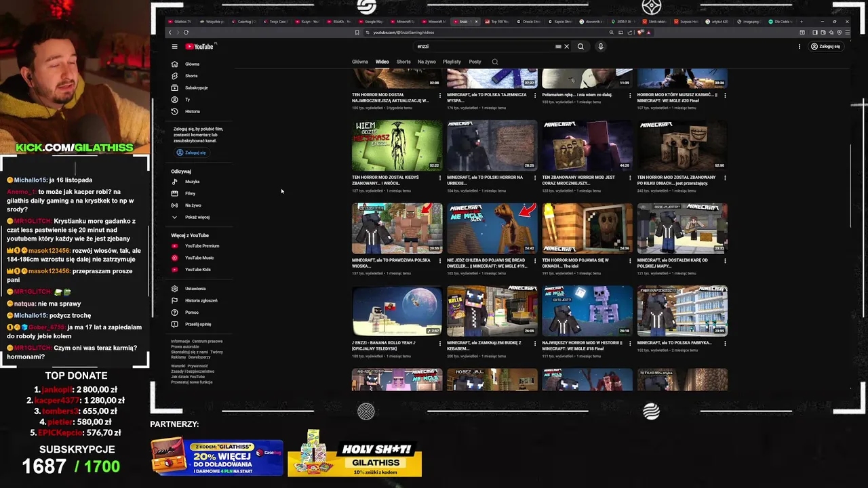Focus the YouTube search field containing enzzi
Image resolution: width=868 pixels, height=488 pixels.
pyautogui.click(x=485, y=47)
